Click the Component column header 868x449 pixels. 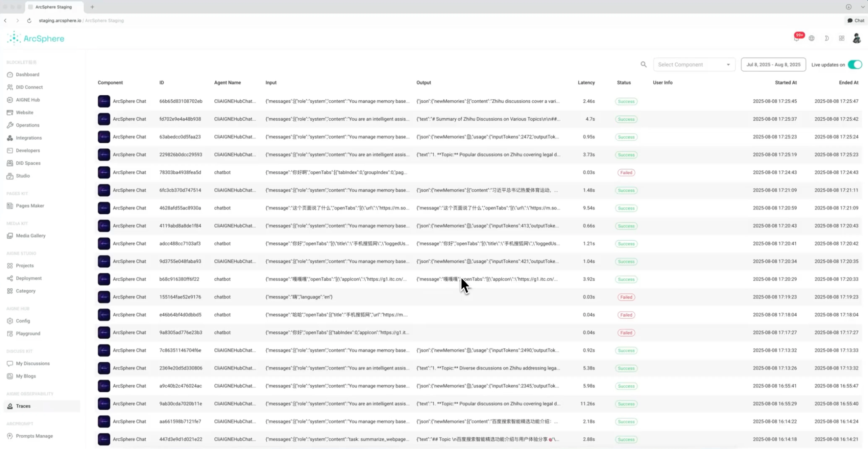tap(110, 83)
